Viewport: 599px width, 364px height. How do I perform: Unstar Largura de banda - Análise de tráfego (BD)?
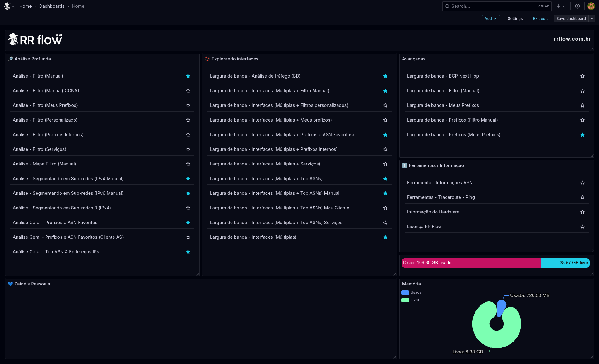(385, 76)
